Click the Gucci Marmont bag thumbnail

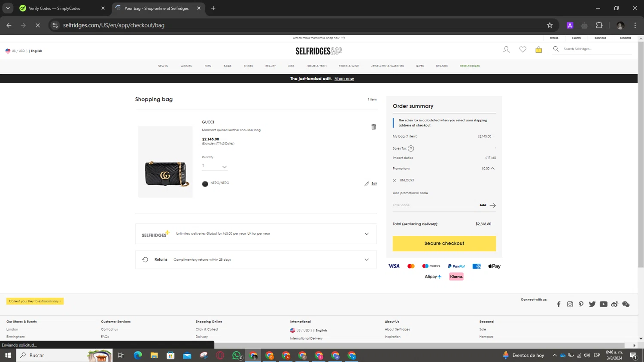pos(165,162)
